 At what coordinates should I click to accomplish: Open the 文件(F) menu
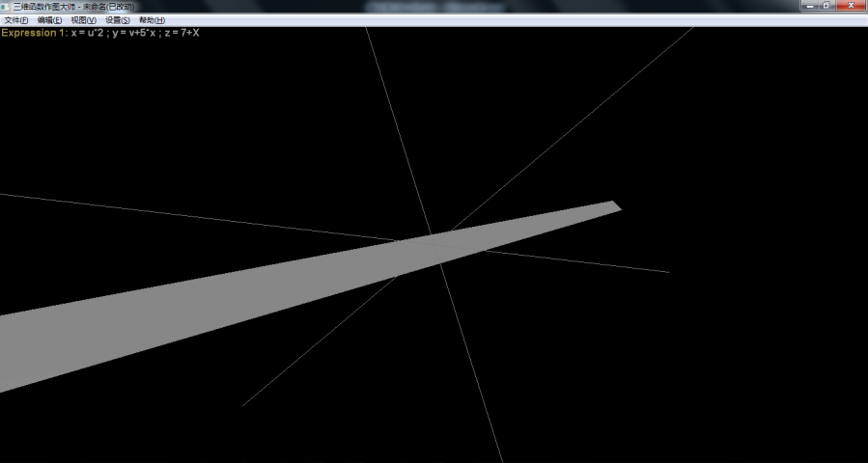[15, 20]
